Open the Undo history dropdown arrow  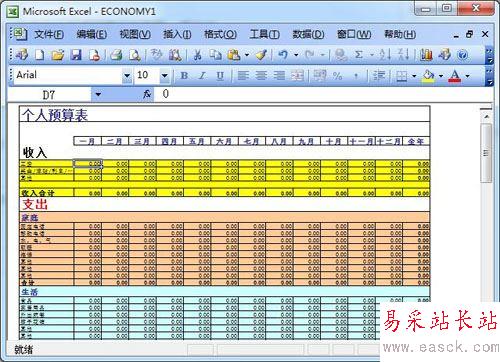click(x=296, y=55)
